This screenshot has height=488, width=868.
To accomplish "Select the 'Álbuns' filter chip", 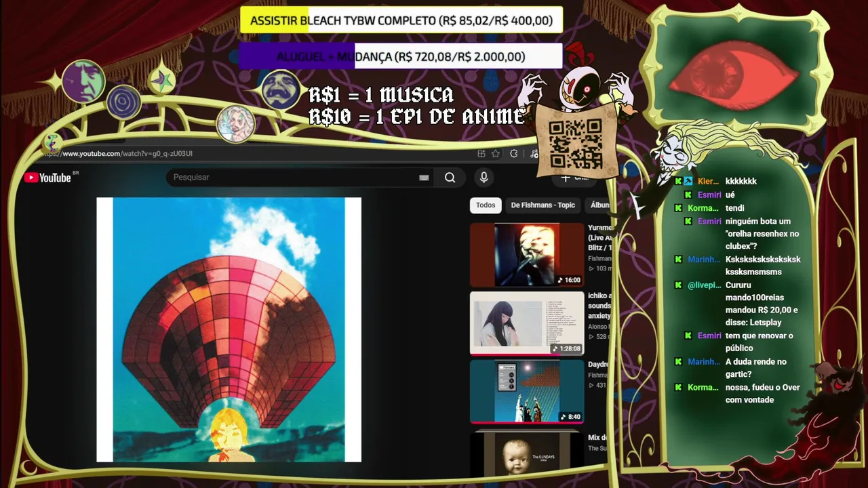I will coord(599,205).
